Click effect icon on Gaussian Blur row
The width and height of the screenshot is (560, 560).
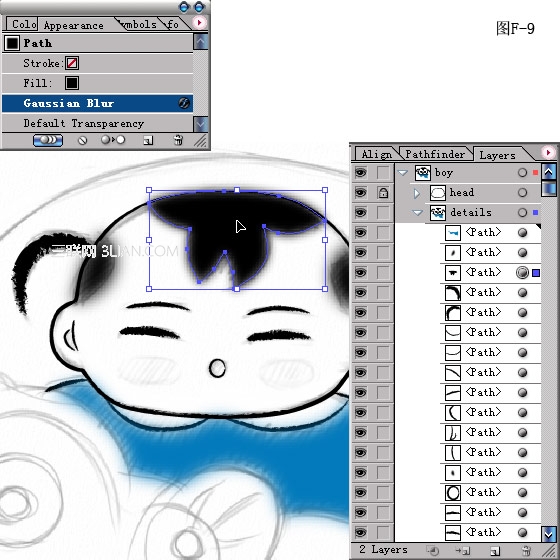tap(184, 103)
